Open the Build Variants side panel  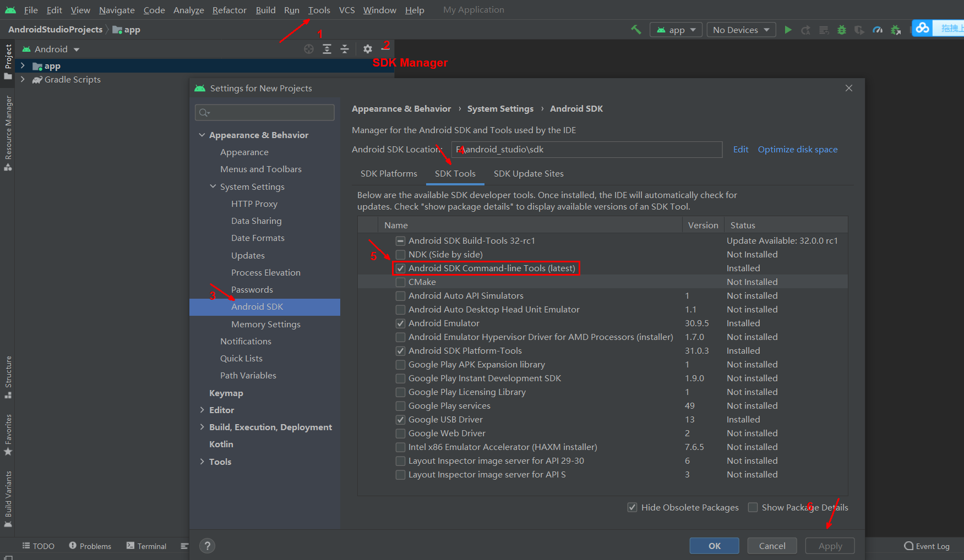point(8,499)
